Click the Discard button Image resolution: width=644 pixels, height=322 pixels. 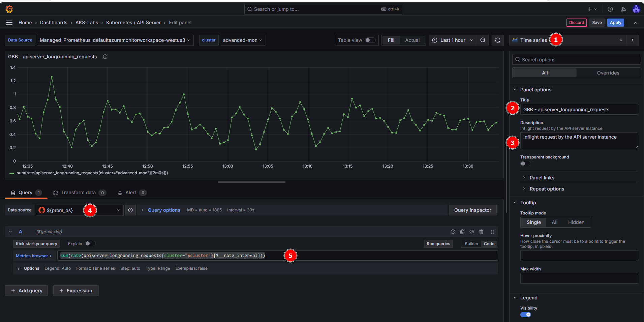click(x=576, y=23)
